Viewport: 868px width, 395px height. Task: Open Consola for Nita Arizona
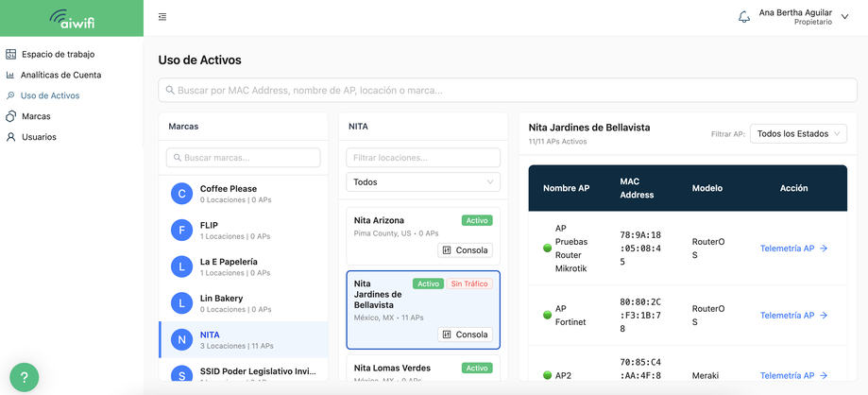pyautogui.click(x=465, y=250)
